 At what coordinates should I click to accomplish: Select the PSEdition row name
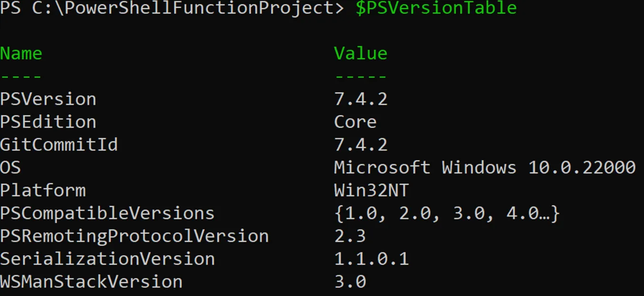coord(48,122)
